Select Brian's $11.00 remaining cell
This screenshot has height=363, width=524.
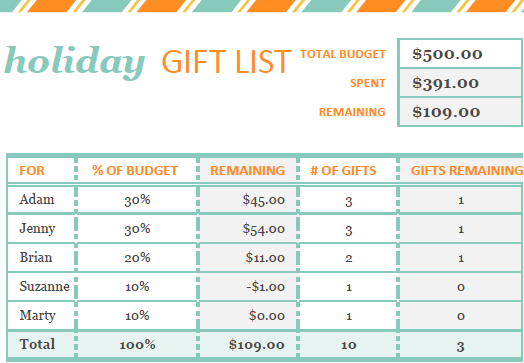pyautogui.click(x=248, y=258)
